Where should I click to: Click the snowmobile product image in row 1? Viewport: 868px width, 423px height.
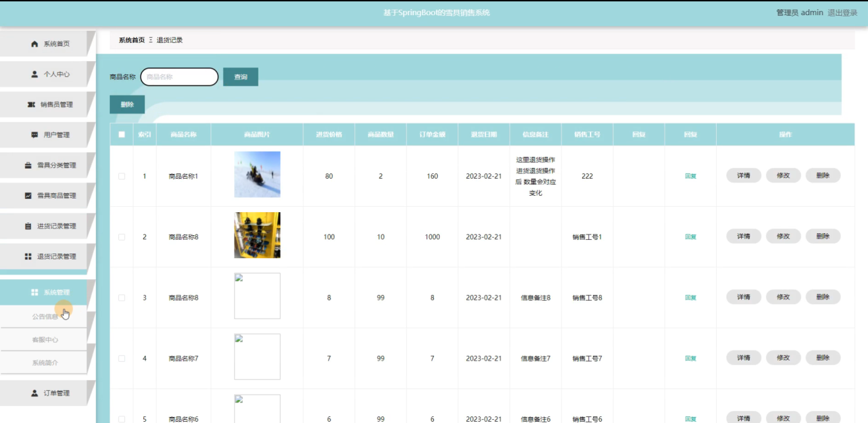(257, 175)
